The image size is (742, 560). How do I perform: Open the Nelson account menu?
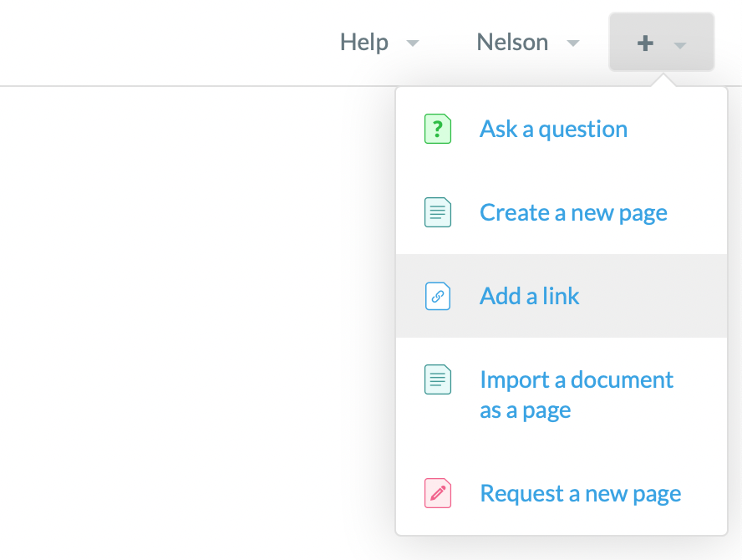[x=512, y=43]
